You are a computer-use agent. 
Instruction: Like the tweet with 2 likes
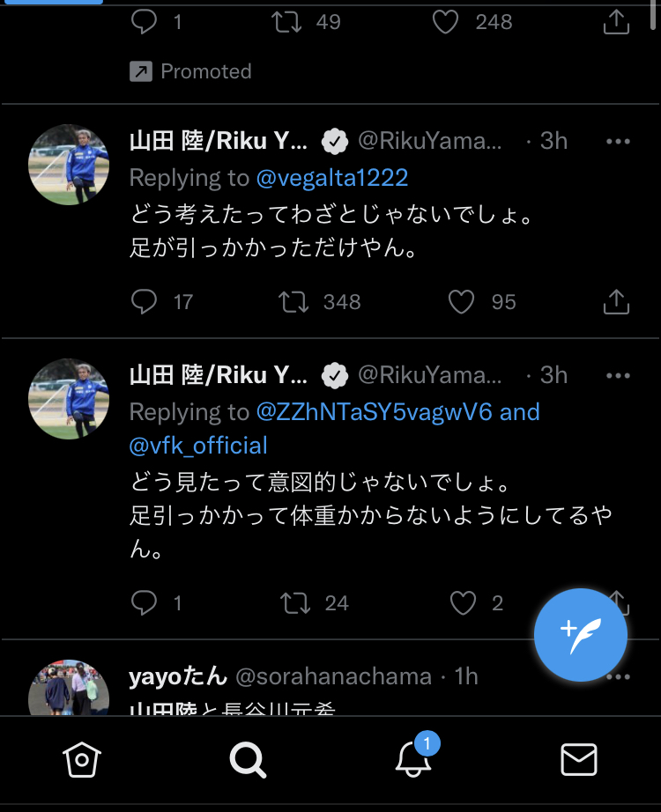[x=463, y=602]
